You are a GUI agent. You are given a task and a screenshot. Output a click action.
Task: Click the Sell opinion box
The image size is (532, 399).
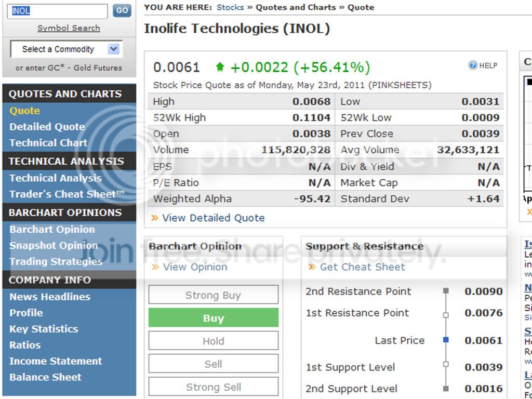[x=214, y=364]
